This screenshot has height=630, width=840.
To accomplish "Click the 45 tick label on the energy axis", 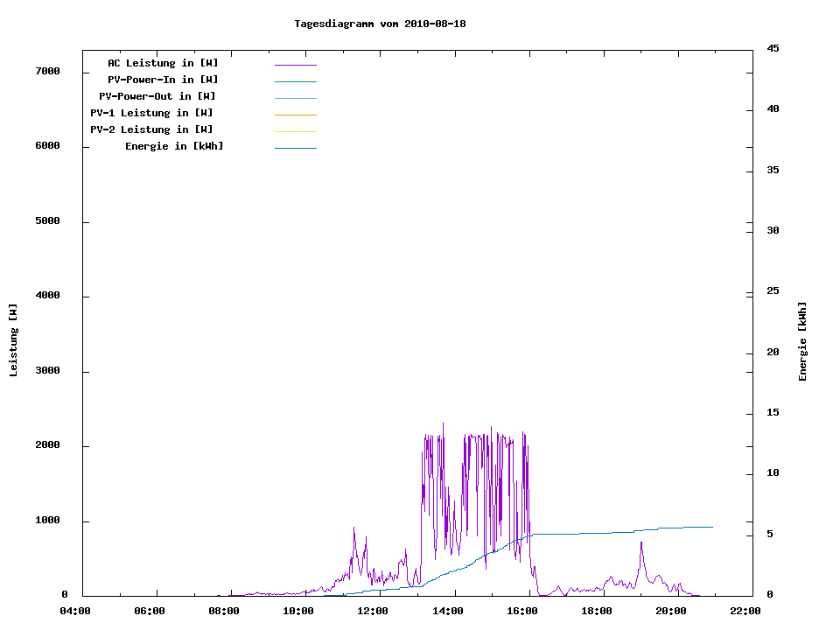I will point(773,48).
